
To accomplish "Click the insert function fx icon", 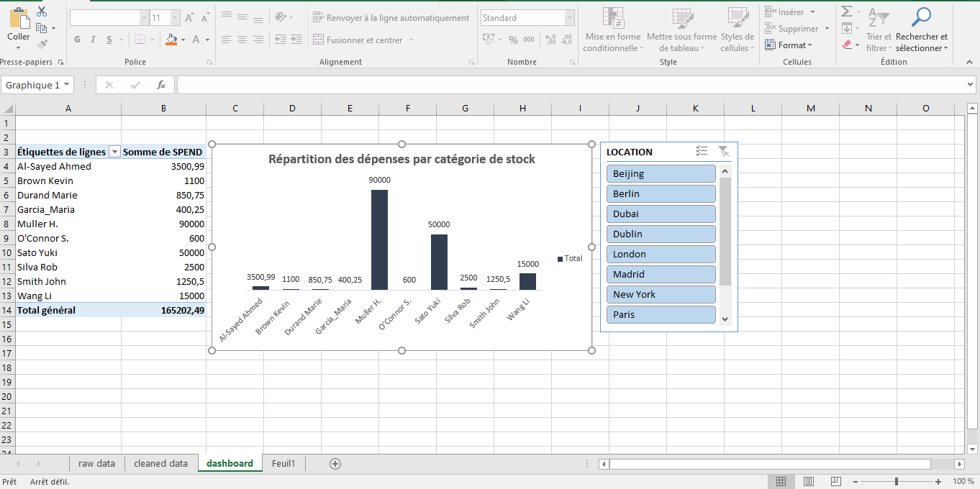I will (161, 85).
